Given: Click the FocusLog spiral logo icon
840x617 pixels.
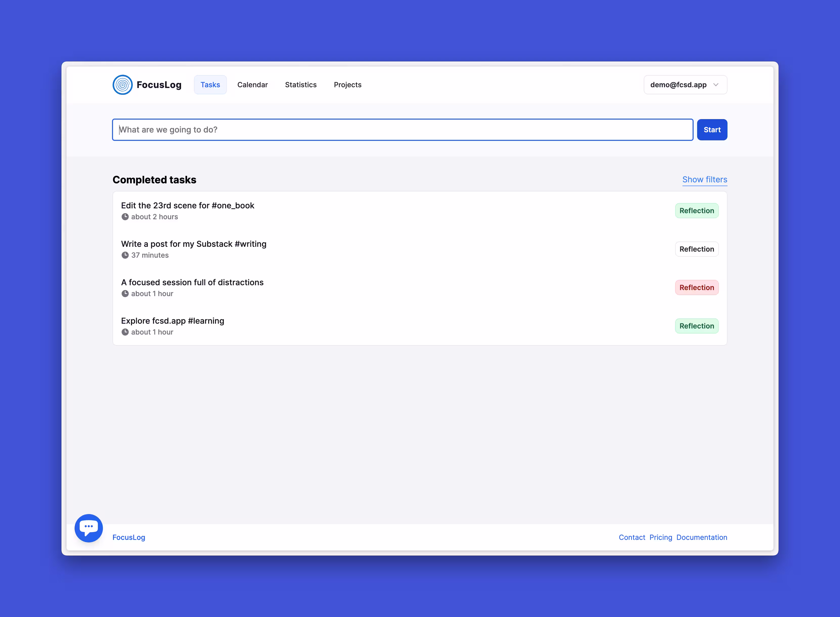Looking at the screenshot, I should (122, 85).
